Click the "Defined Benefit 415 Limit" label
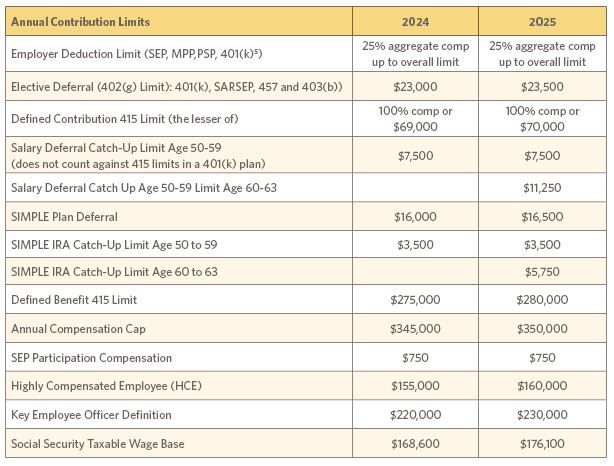614x466 pixels. [74, 300]
